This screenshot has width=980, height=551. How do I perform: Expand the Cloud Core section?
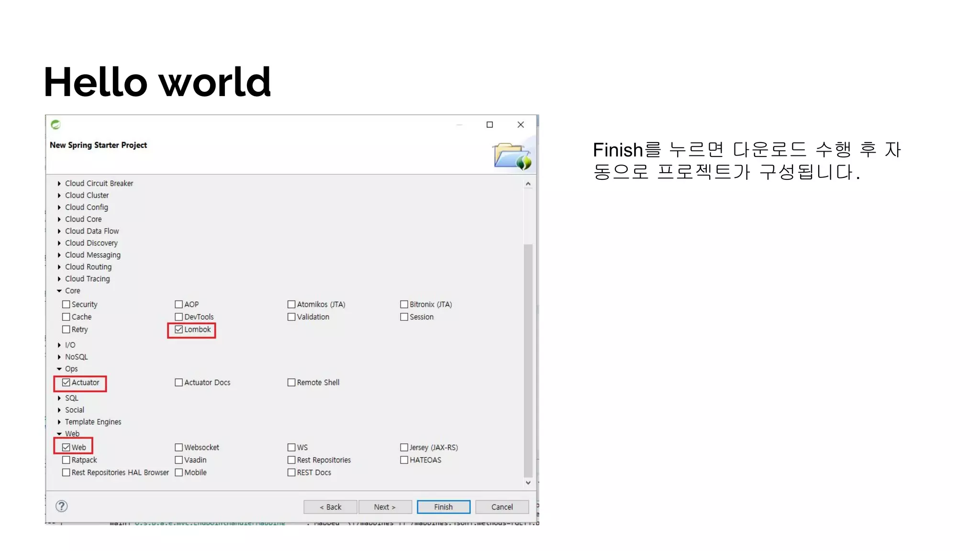click(59, 220)
